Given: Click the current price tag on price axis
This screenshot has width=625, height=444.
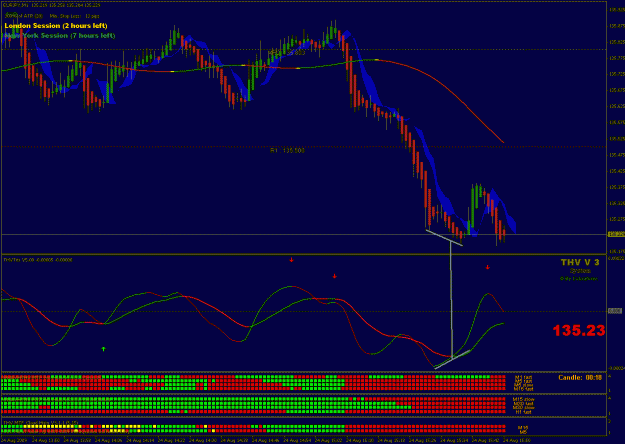Looking at the screenshot, I should (x=616, y=234).
